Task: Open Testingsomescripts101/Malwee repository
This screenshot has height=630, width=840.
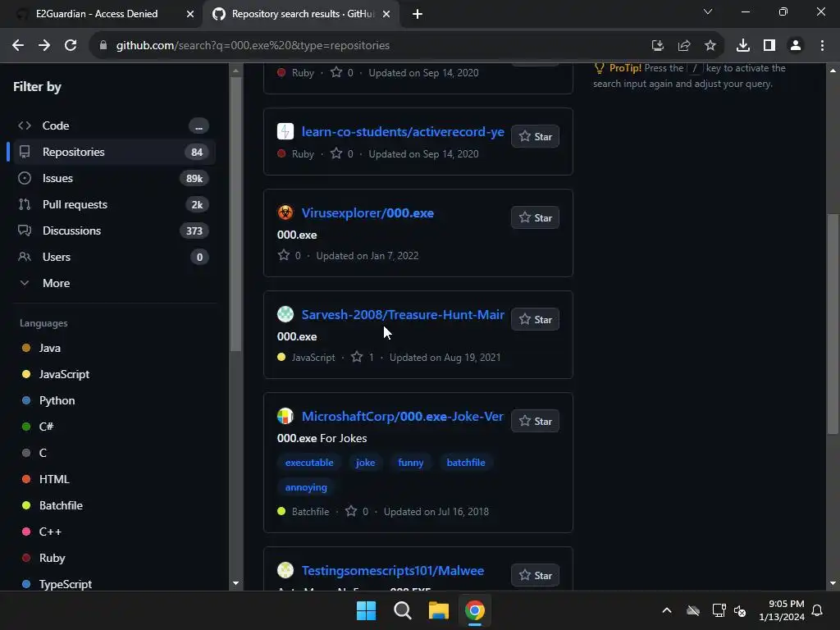Action: pyautogui.click(x=393, y=571)
